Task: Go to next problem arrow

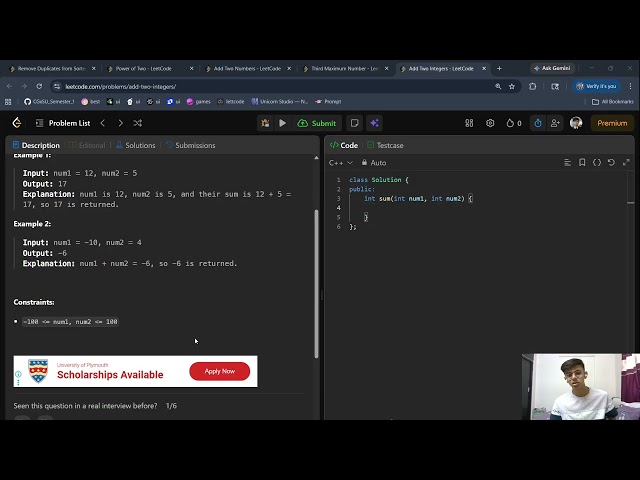Action: pos(120,123)
